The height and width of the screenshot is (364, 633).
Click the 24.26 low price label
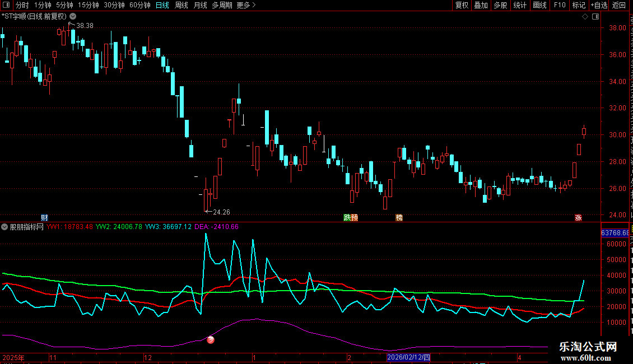[221, 212]
